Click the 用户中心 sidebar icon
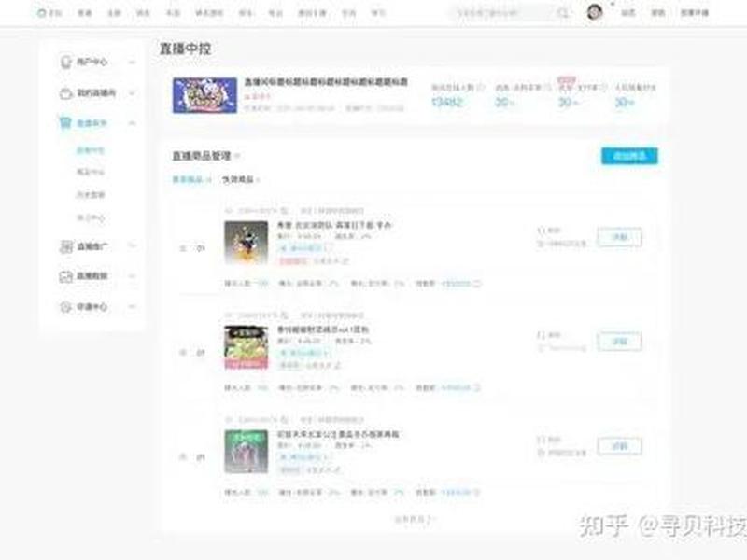 (65, 62)
